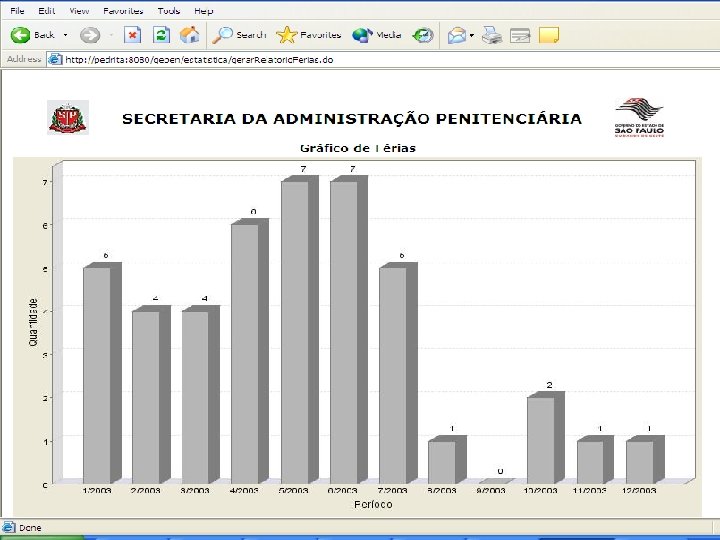720x540 pixels.
Task: Open the Media toolbar button
Action: 377,35
